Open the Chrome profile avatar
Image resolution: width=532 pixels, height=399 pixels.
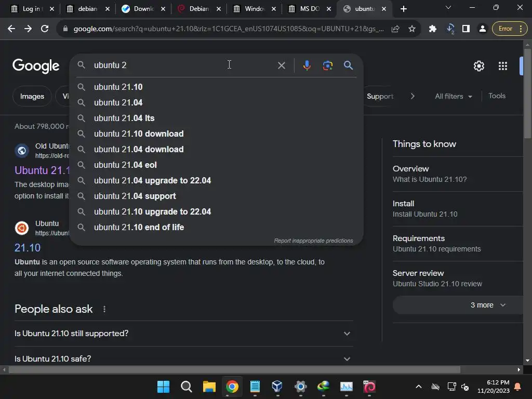(482, 29)
